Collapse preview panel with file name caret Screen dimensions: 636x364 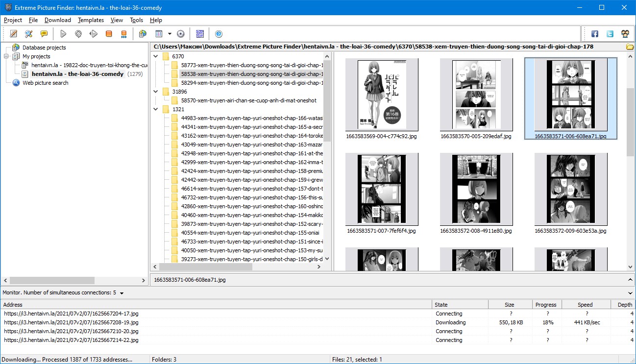[x=630, y=280]
